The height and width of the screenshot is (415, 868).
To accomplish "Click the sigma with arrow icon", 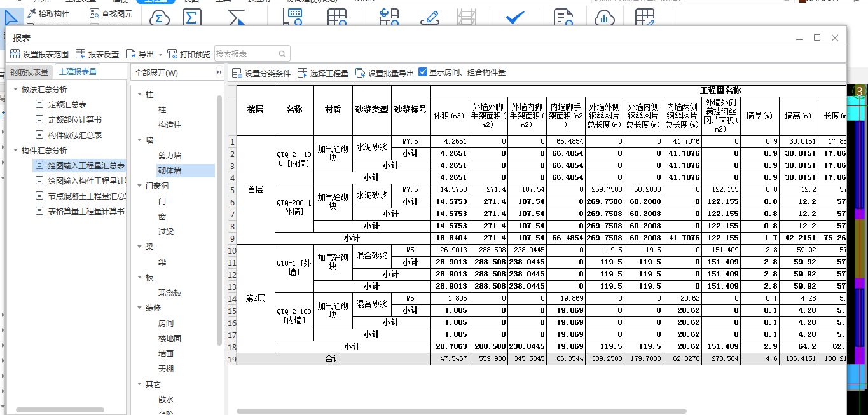I will click(x=236, y=18).
